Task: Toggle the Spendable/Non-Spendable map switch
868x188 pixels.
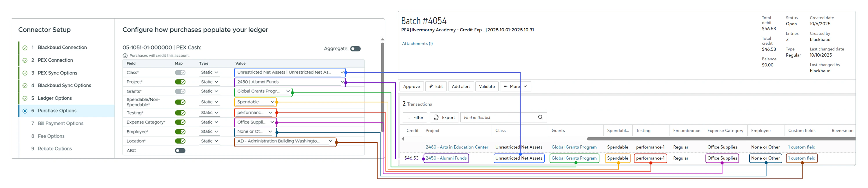Action: (x=180, y=102)
